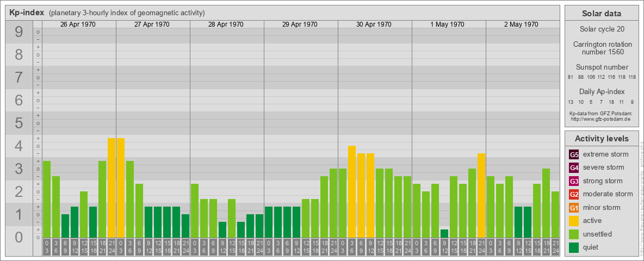Click the Kp scale value 0
Screen dimensions: 644x261
click(19, 237)
